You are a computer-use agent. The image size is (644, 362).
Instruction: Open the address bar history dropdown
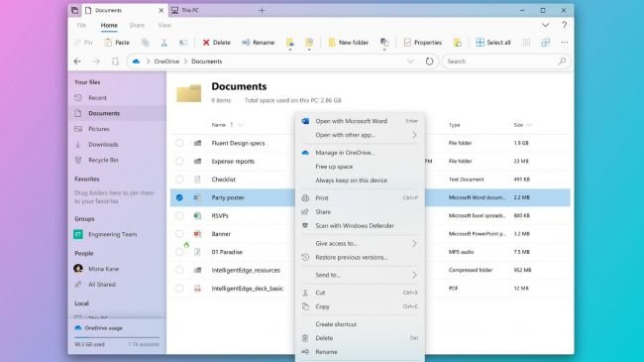(x=410, y=61)
